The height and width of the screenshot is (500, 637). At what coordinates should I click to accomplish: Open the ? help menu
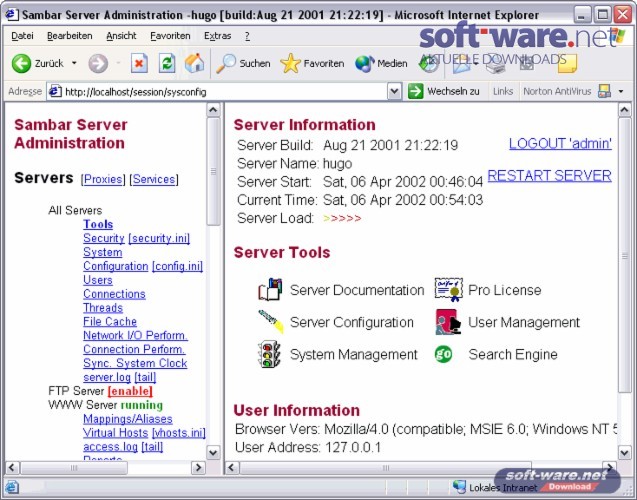point(247,36)
